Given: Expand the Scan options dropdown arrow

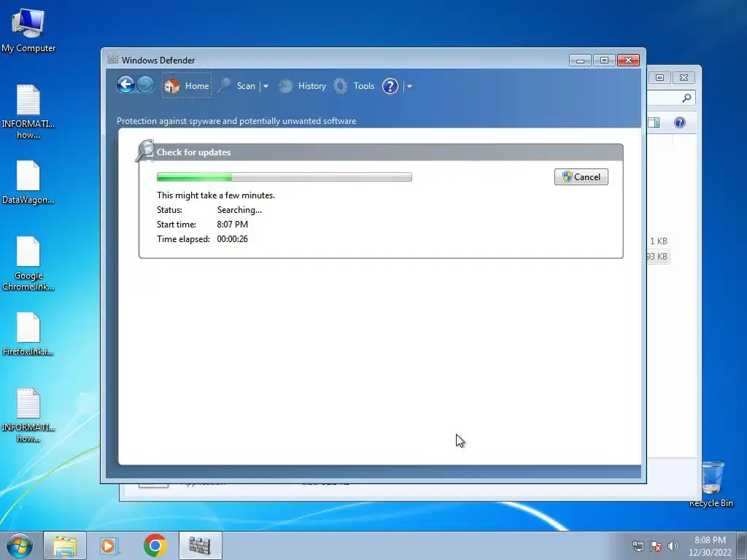Looking at the screenshot, I should 266,87.
